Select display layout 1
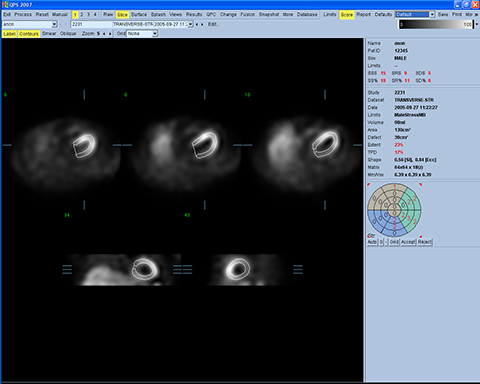 [x=75, y=15]
